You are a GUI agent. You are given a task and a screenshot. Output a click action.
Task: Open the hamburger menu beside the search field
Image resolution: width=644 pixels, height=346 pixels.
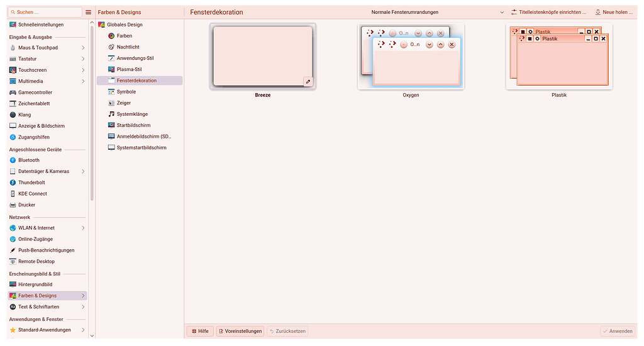tap(88, 13)
